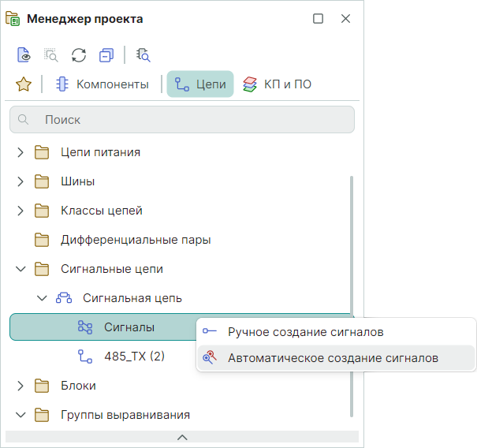Collapse the Сигнальные цепи folder

(x=21, y=269)
